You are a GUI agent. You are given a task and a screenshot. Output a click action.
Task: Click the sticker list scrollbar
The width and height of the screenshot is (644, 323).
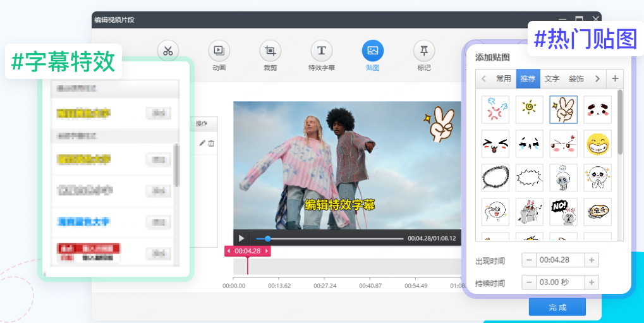click(x=620, y=122)
